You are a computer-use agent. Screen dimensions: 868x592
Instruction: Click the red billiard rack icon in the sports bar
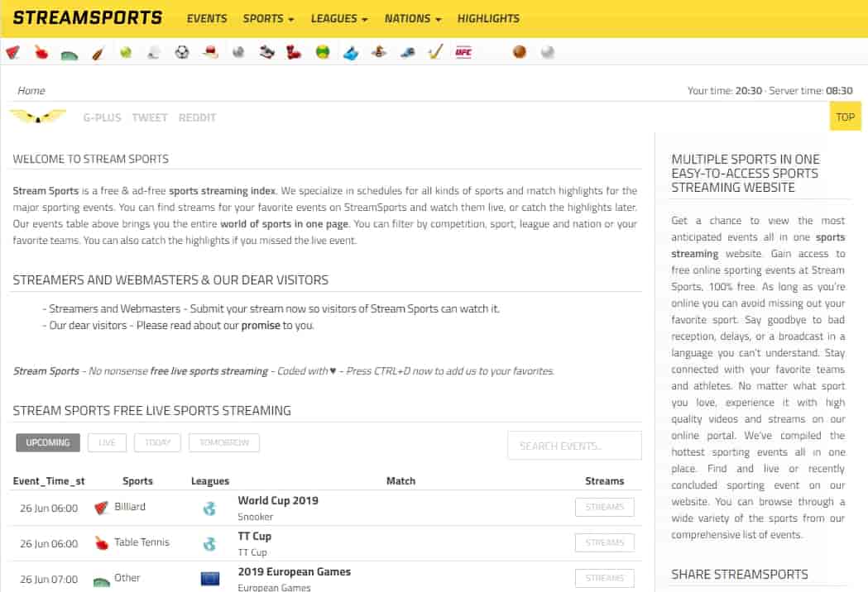coord(12,52)
